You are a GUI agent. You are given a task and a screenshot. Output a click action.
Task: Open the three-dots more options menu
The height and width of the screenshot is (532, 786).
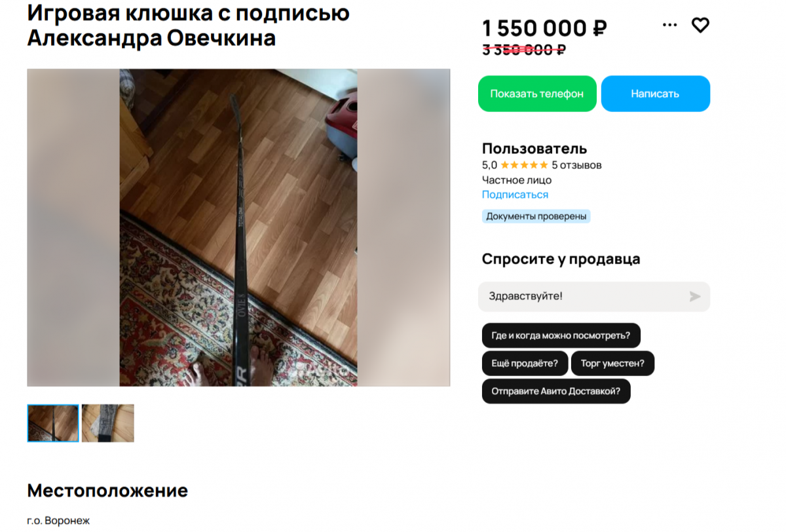pyautogui.click(x=669, y=25)
